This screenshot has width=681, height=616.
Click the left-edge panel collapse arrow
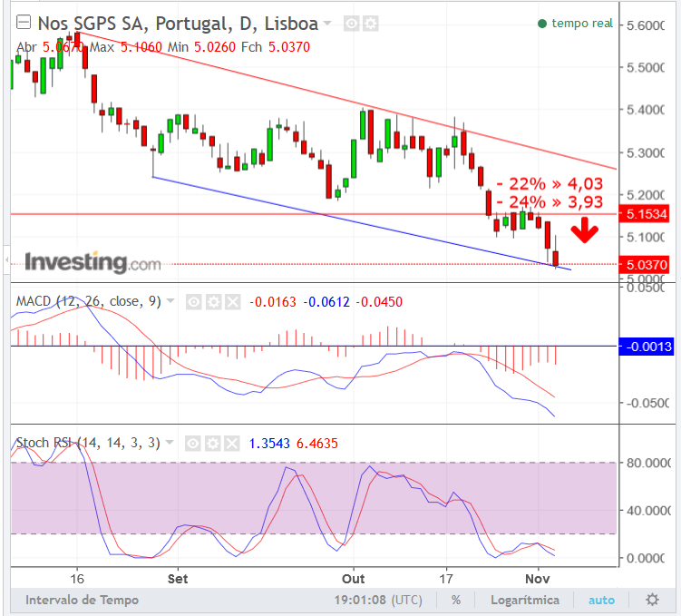click(6, 259)
